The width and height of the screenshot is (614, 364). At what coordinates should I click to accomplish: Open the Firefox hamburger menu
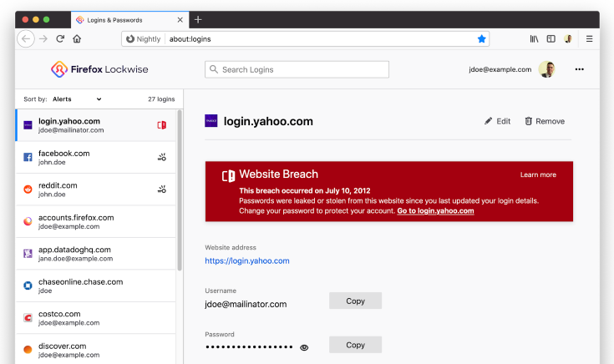(589, 38)
